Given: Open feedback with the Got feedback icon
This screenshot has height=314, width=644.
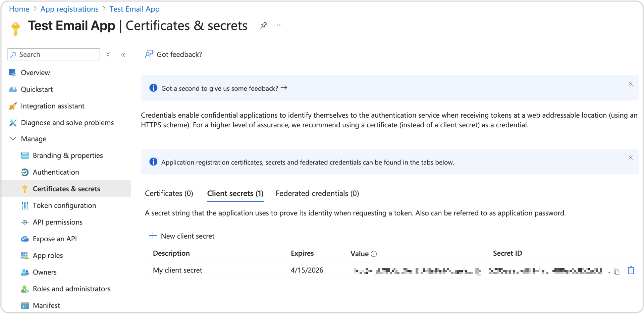Looking at the screenshot, I should point(149,54).
